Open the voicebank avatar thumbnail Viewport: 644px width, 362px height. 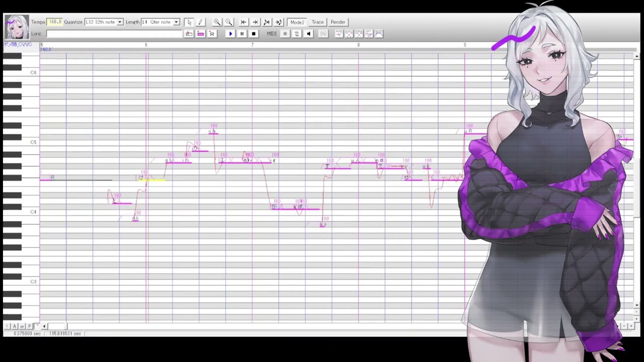click(17, 28)
